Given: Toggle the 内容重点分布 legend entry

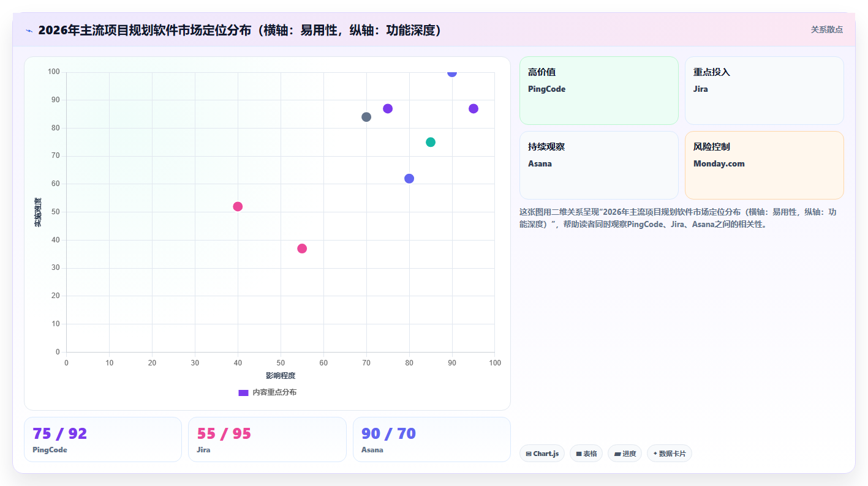Looking at the screenshot, I should [x=267, y=392].
